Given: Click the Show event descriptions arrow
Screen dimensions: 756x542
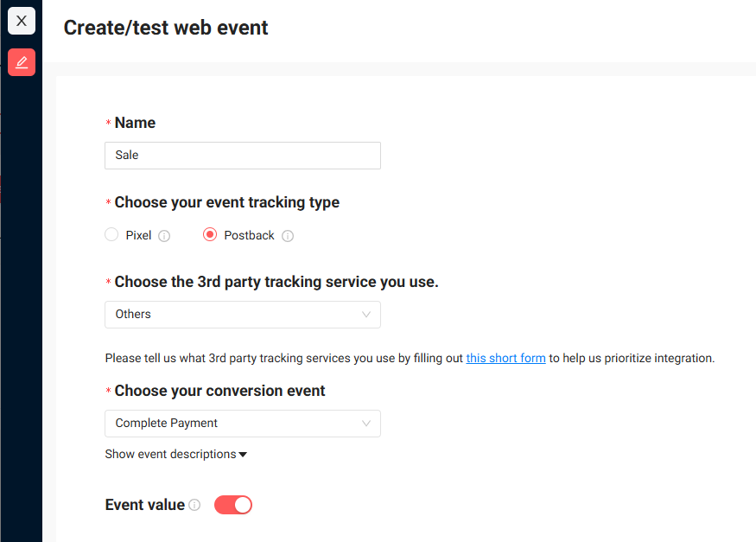Looking at the screenshot, I should 242,454.
